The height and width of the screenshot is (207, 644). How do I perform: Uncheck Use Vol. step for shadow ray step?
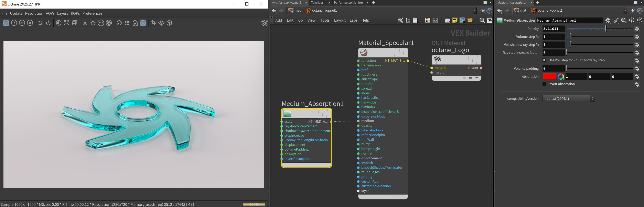[545, 60]
